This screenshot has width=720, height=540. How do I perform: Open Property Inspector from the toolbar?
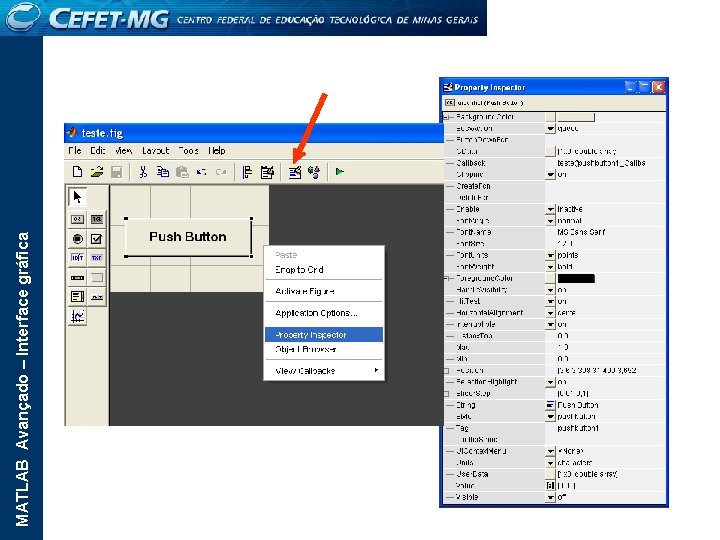click(295, 172)
